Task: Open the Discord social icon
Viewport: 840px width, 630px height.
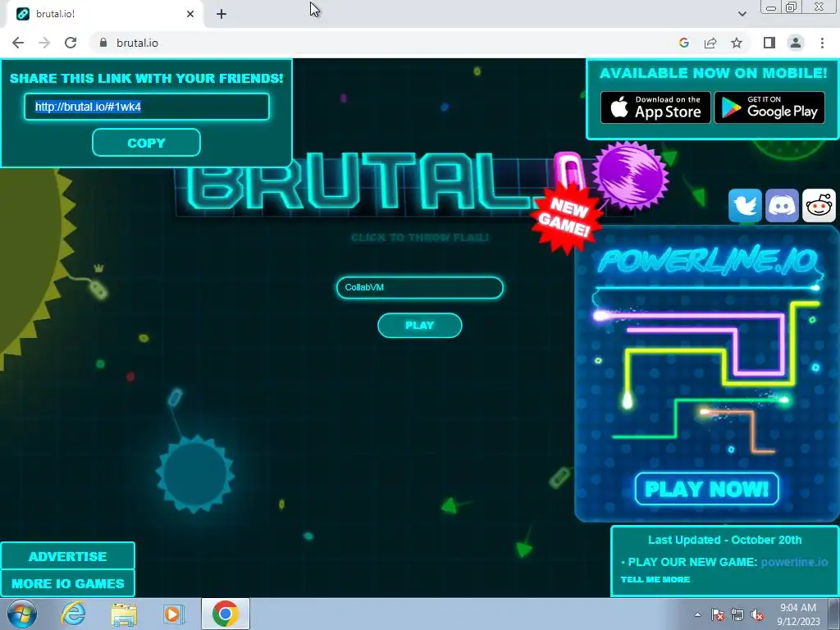Action: pos(782,205)
